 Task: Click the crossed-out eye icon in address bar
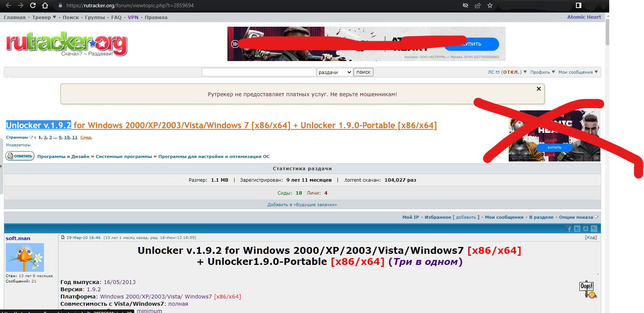coord(465,5)
